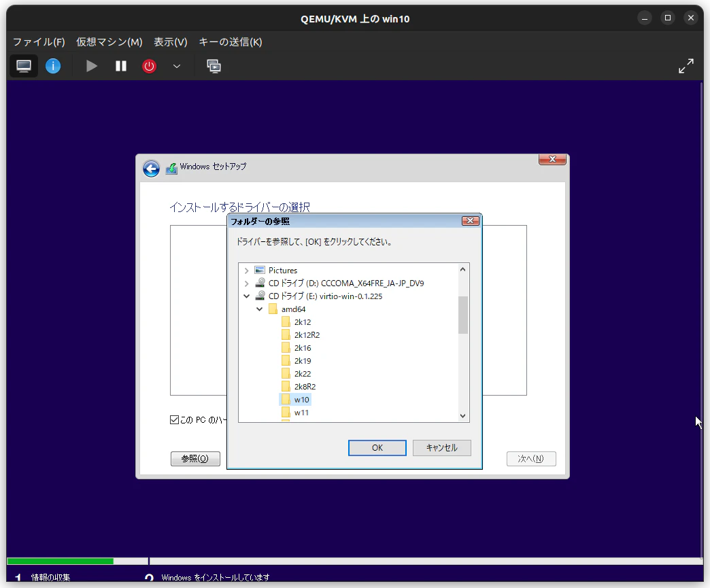
Task: Show the graphical console view
Action: 24,66
